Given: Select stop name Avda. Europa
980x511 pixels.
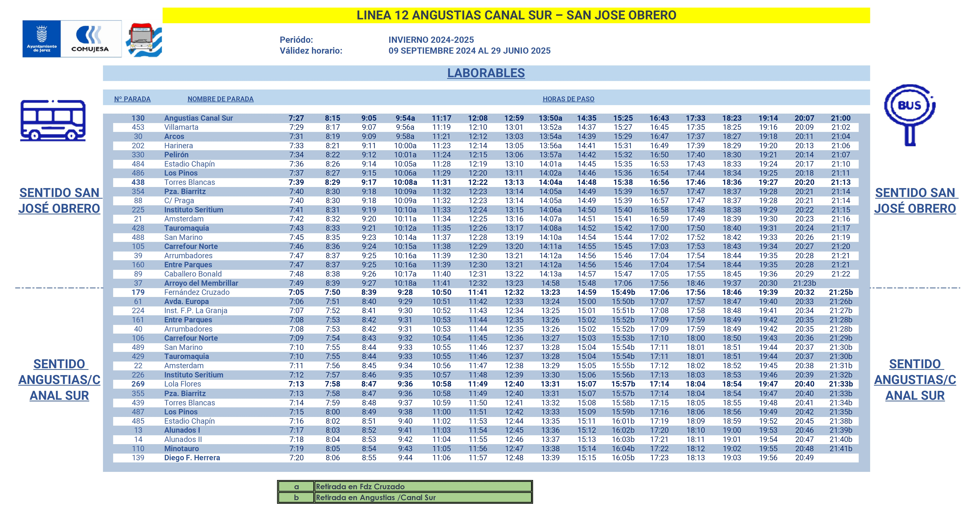Looking at the screenshot, I should (x=186, y=302).
